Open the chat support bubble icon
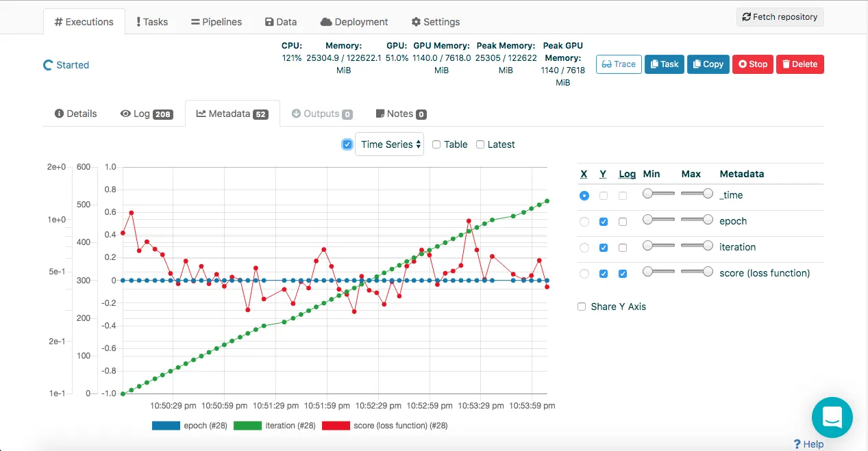 (x=832, y=417)
